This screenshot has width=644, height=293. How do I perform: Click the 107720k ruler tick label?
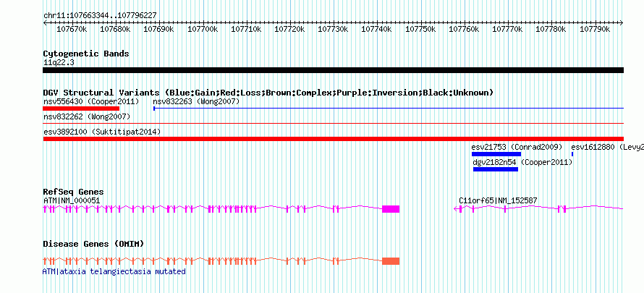pos(289,29)
